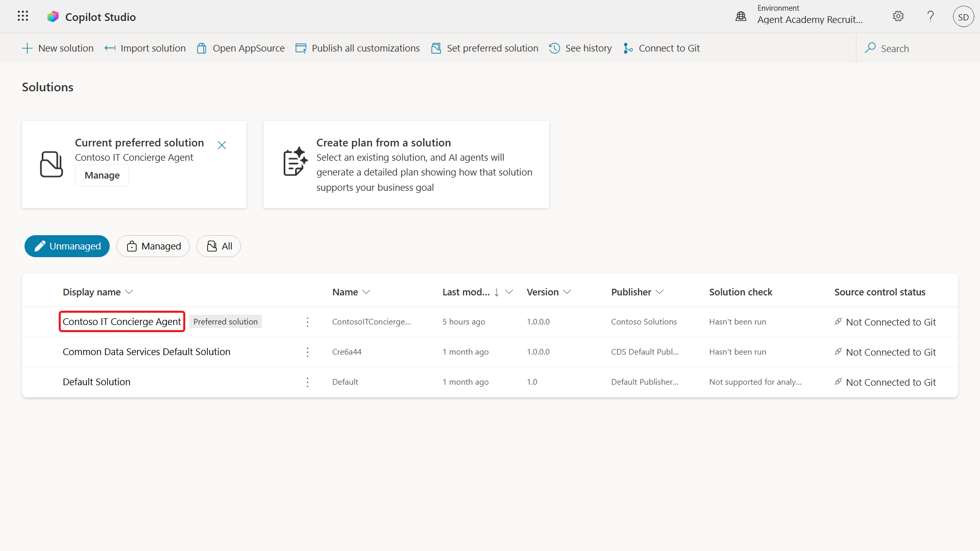Click Connect to Git
This screenshot has width=980, height=551.
pos(661,48)
